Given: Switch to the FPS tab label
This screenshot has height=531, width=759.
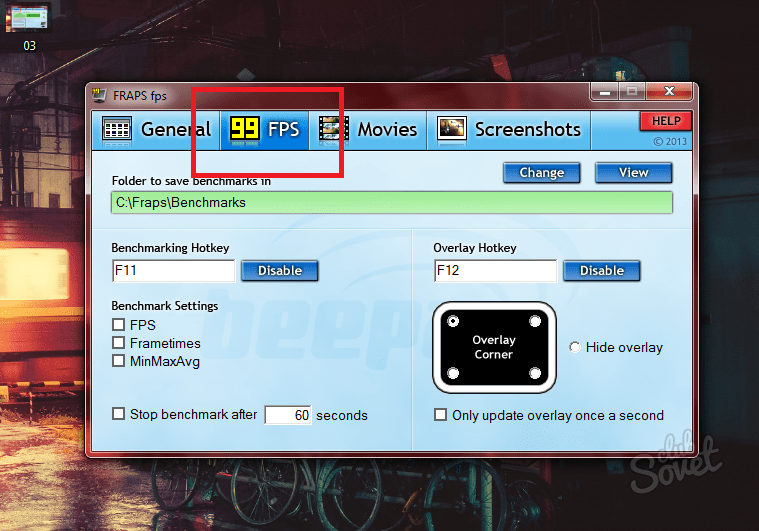Looking at the screenshot, I should [284, 130].
